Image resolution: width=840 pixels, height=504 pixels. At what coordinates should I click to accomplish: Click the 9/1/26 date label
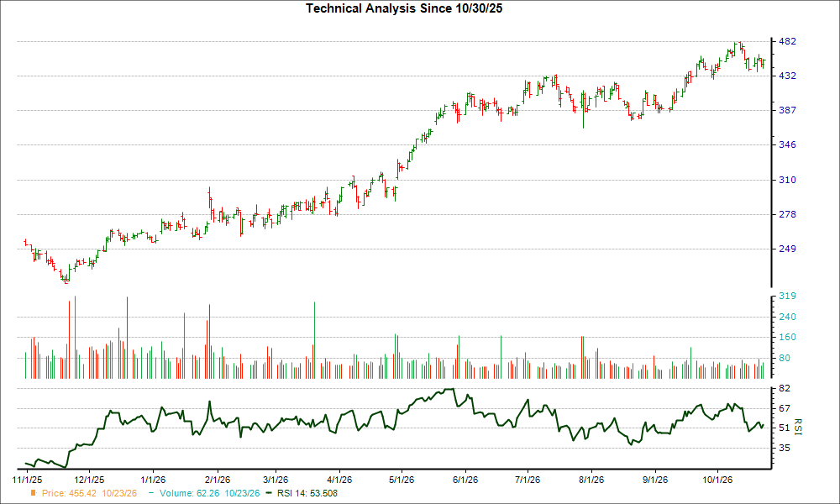(x=654, y=480)
